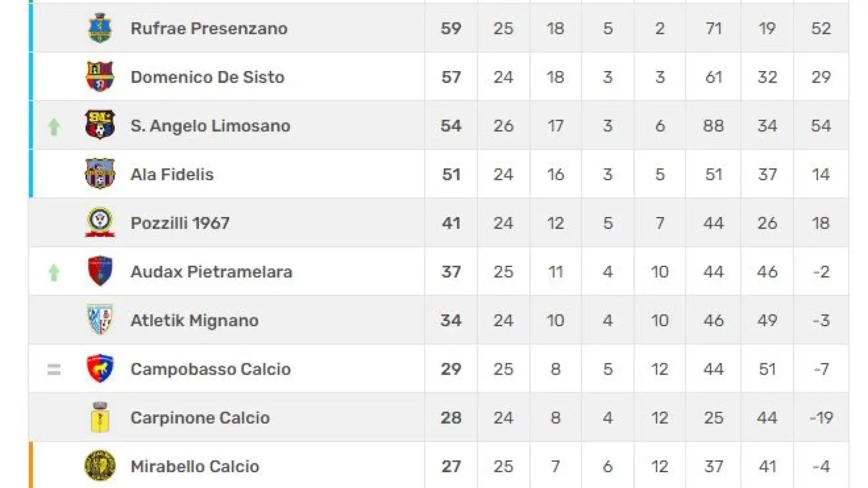Open the Mirabello Calcio team name
Screen dimensions: 868x488
[x=195, y=466]
